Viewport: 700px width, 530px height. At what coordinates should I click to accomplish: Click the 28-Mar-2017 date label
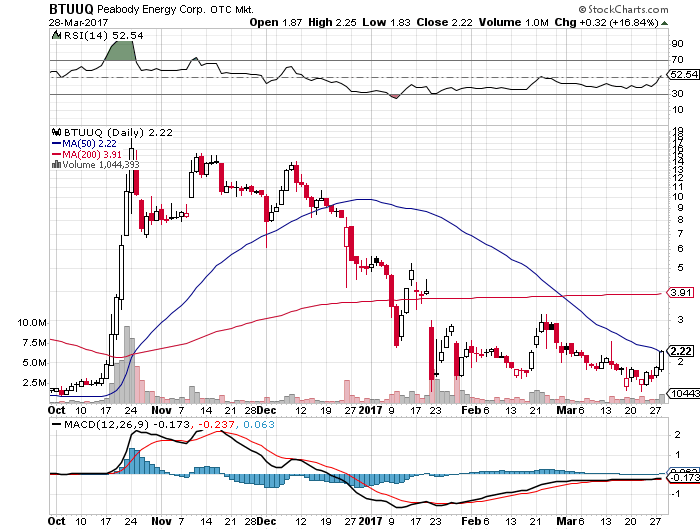point(78,22)
